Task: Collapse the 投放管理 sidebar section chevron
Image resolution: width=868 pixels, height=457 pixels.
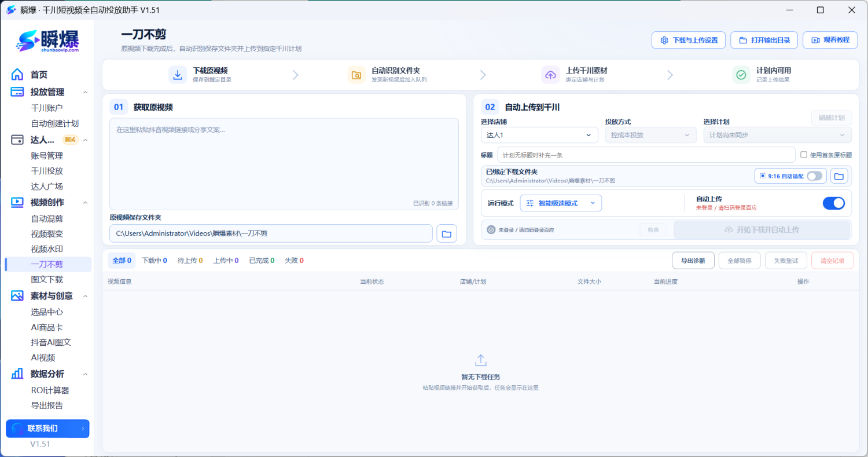Action: 85,92
